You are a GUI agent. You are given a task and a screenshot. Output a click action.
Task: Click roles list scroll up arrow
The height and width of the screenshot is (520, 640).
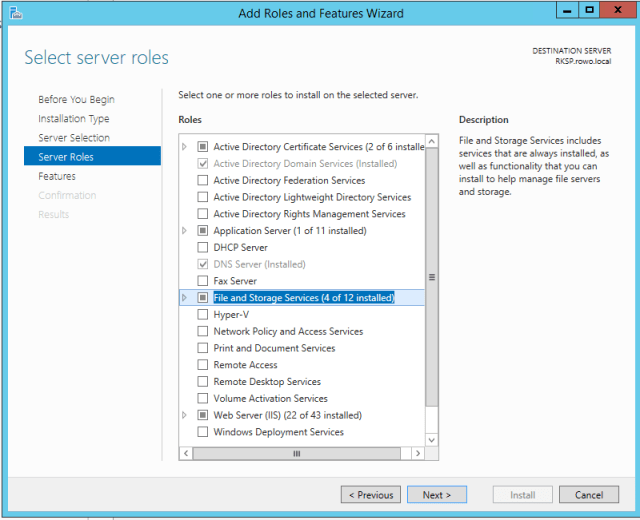(431, 141)
